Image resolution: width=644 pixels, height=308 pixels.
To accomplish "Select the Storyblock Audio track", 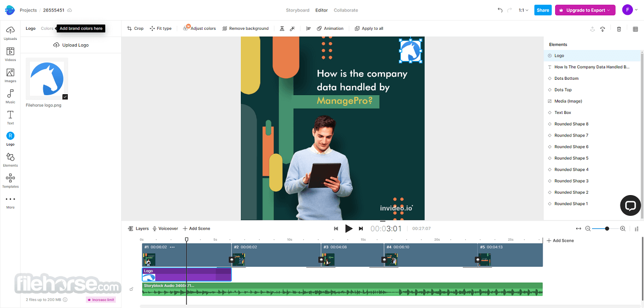I will pos(342,289).
